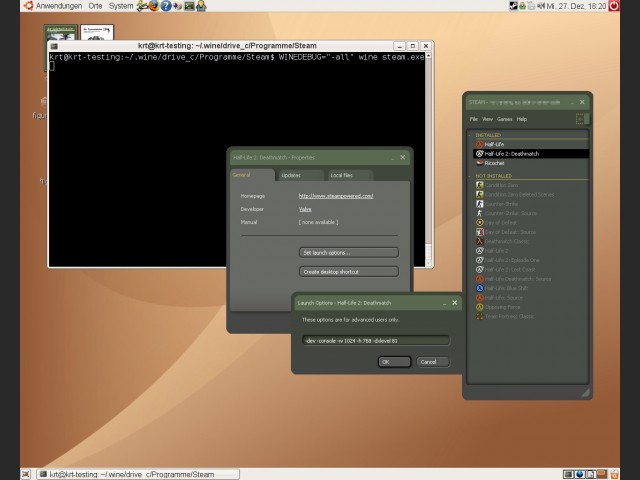Click the Ricochet game icon

(x=480, y=163)
